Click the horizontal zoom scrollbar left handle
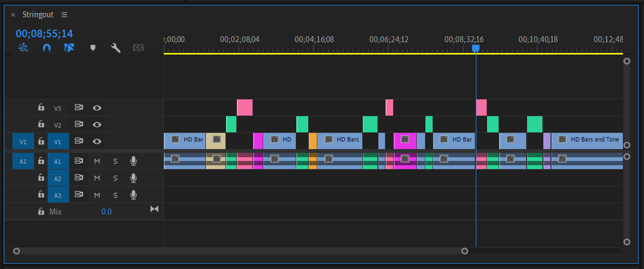Screen dimensions: 644x269 tap(16, 251)
